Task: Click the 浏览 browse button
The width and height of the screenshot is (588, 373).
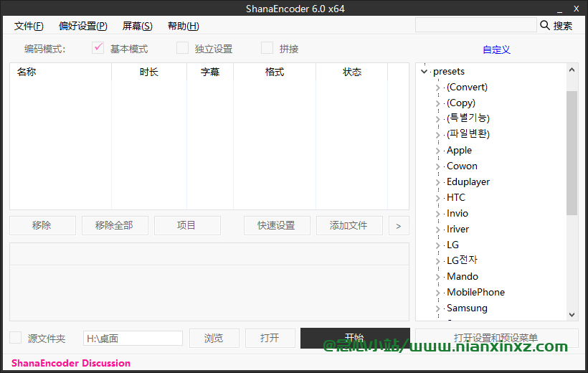Action: click(x=214, y=338)
